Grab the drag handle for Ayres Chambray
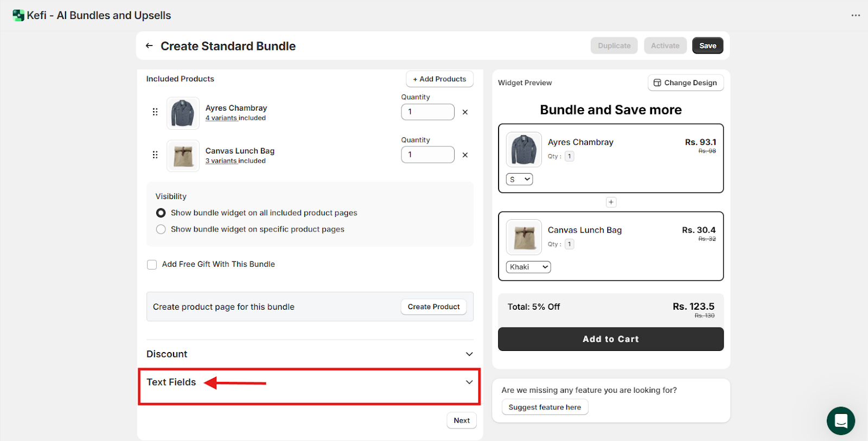The height and width of the screenshot is (441, 868). (x=155, y=112)
